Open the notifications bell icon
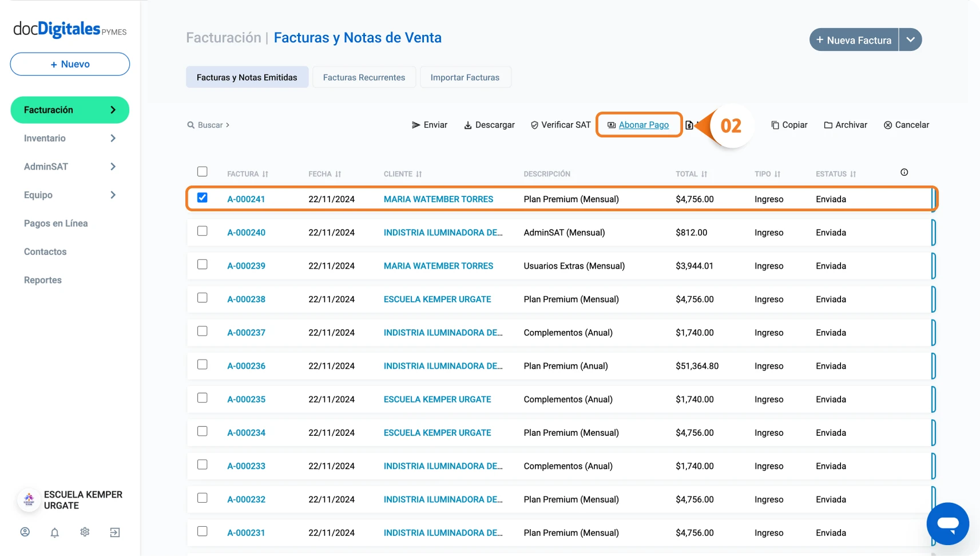This screenshot has width=980, height=556. (55, 533)
